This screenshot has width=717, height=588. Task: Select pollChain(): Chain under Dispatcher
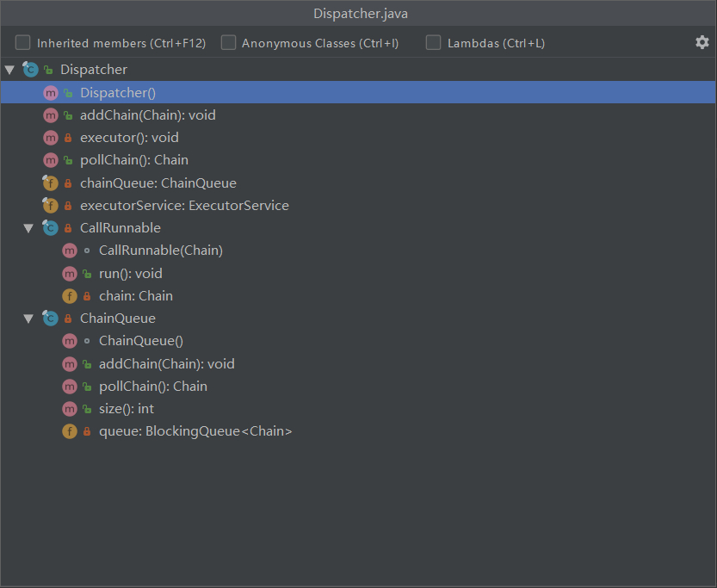click(x=133, y=160)
